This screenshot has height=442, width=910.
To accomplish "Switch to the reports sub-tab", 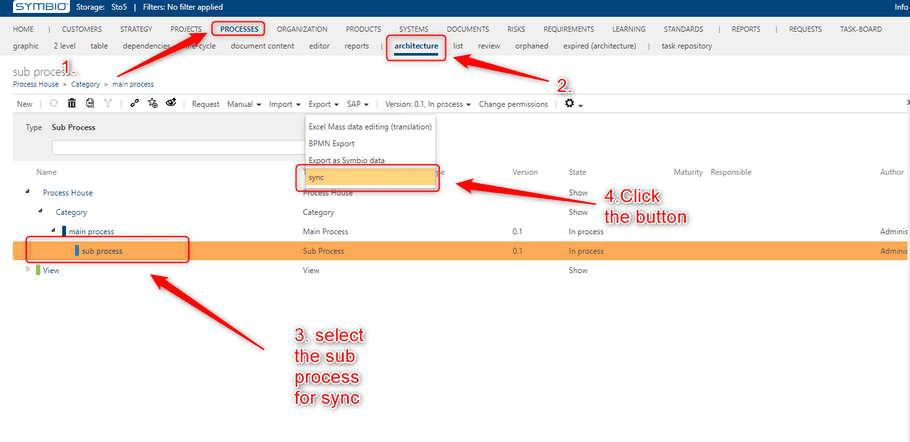I will 356,46.
